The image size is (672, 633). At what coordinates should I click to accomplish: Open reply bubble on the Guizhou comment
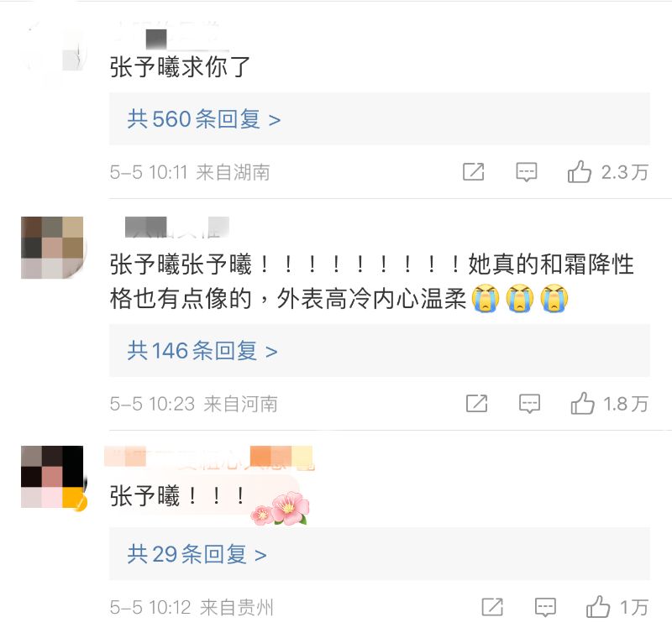coord(545,607)
